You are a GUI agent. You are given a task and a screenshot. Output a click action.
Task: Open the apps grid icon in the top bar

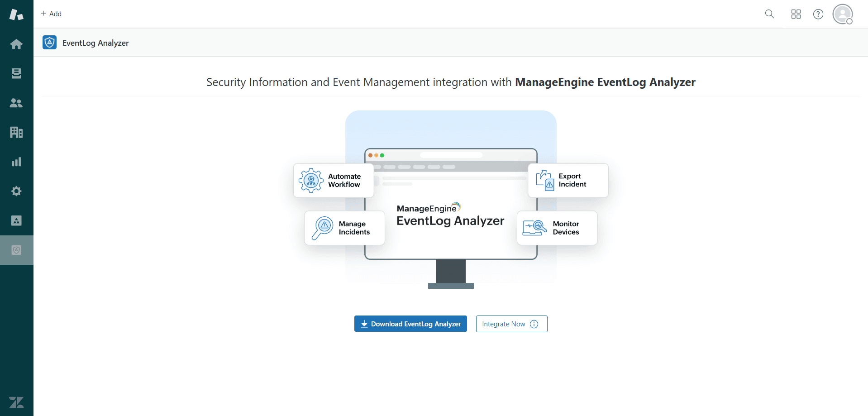pyautogui.click(x=796, y=14)
